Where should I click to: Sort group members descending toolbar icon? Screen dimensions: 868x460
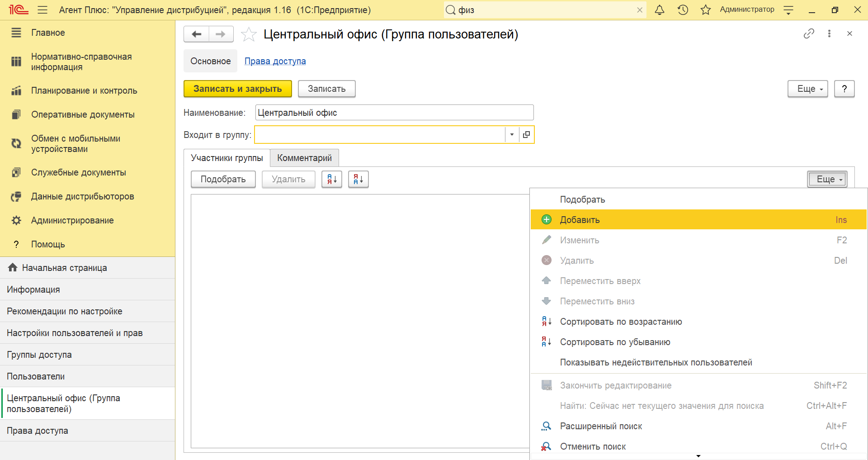(x=359, y=179)
